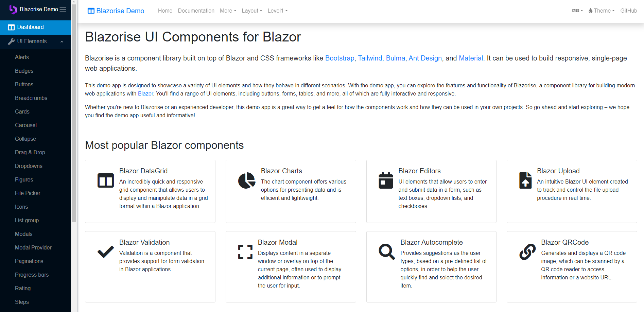644x312 pixels.
Task: Collapse the UI Elements section chevron
Action: click(62, 41)
